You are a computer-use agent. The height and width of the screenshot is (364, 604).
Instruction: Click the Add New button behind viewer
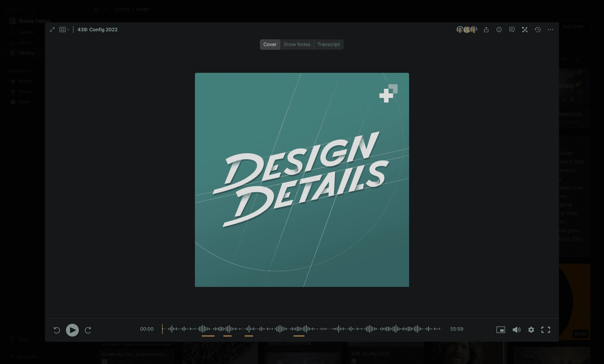573,27
